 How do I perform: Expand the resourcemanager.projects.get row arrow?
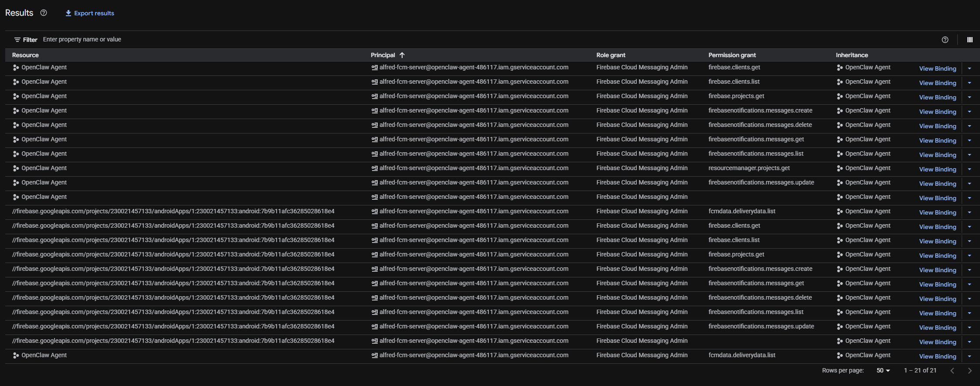969,169
